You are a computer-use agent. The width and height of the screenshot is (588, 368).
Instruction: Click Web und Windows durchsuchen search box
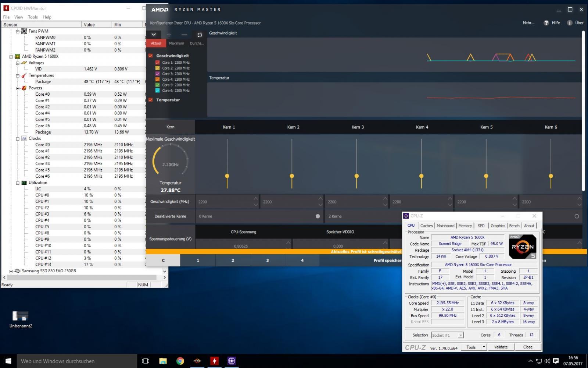click(x=77, y=361)
